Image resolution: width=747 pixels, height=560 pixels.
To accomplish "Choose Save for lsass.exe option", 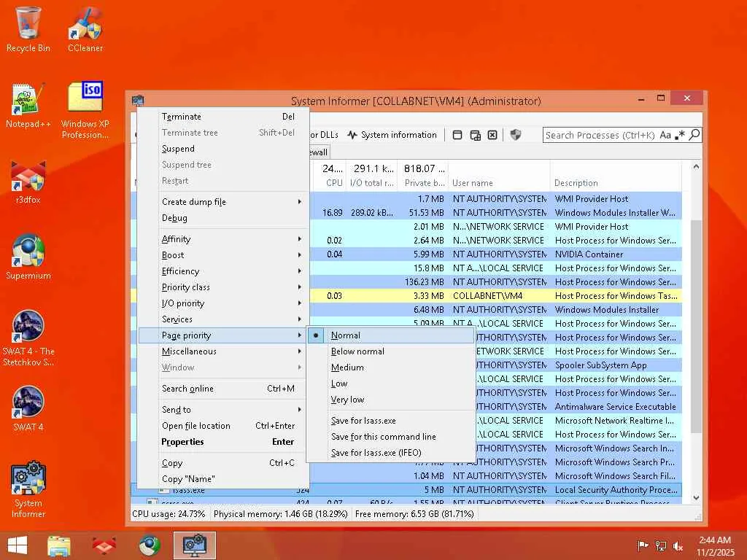I will point(391,421).
